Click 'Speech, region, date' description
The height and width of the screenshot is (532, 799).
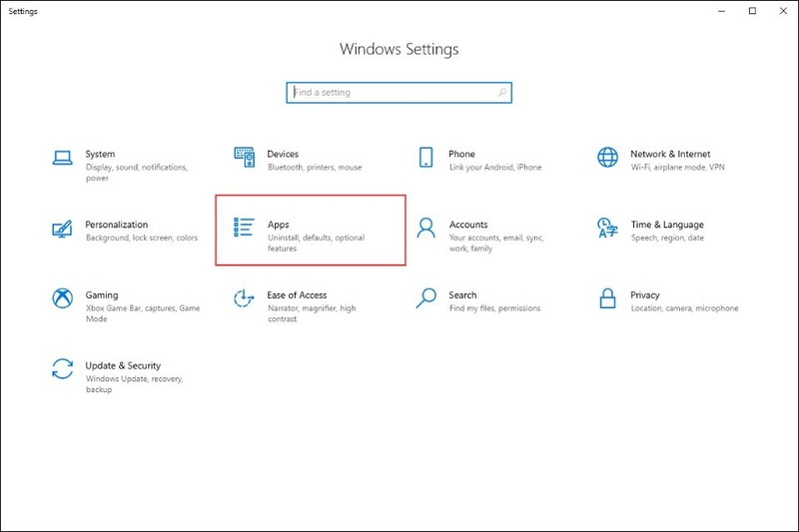coord(667,238)
